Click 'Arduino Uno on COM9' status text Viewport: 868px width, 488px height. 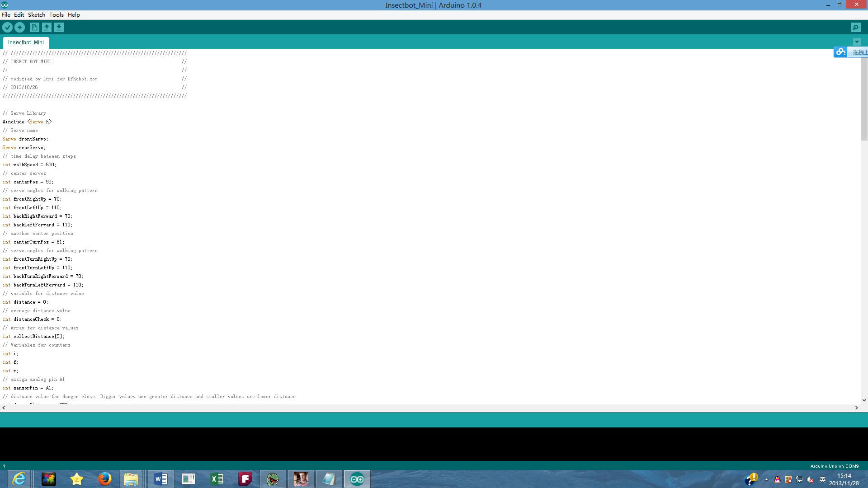pyautogui.click(x=835, y=466)
